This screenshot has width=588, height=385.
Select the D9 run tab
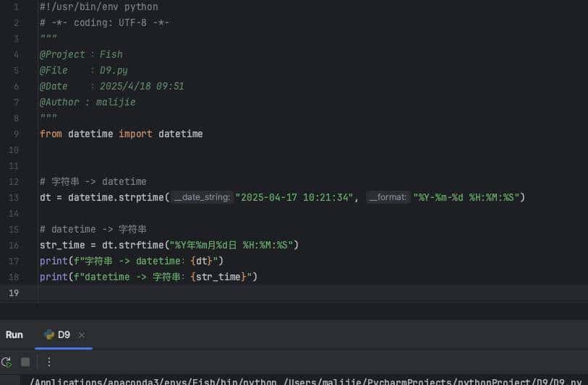point(64,335)
